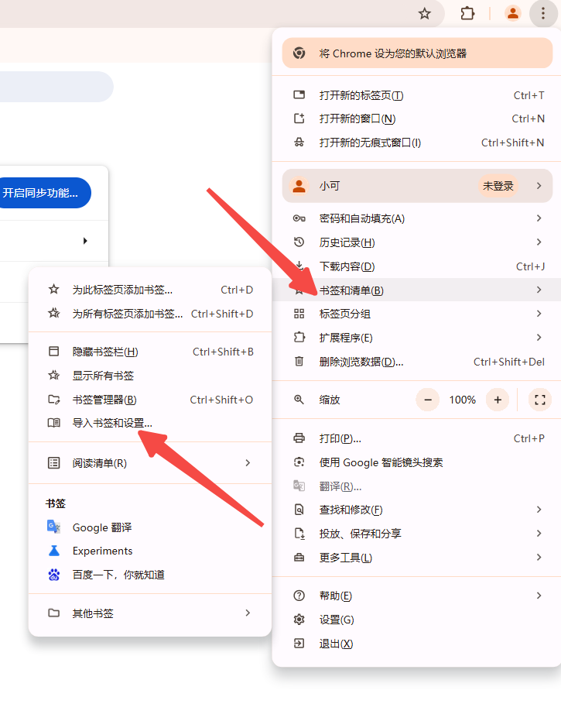This screenshot has width=561, height=728.
Task: Decrease zoom with the minus button
Action: tap(428, 400)
